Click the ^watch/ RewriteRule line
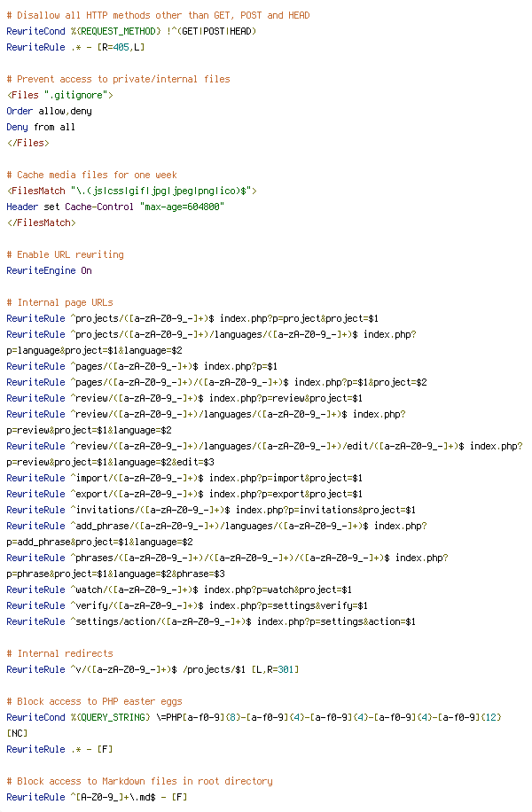 179,589
